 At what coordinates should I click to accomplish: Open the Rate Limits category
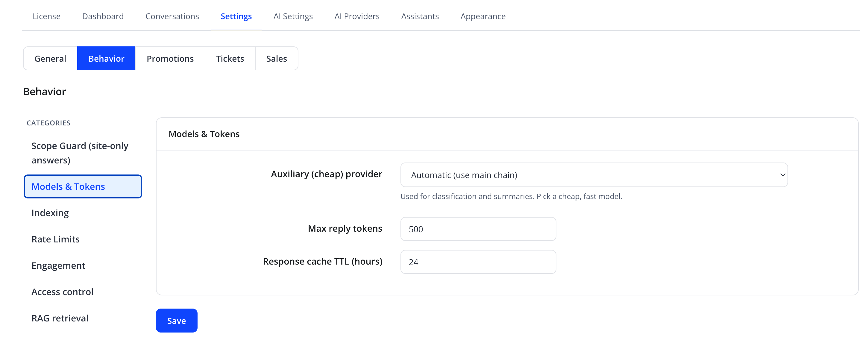[83, 239]
